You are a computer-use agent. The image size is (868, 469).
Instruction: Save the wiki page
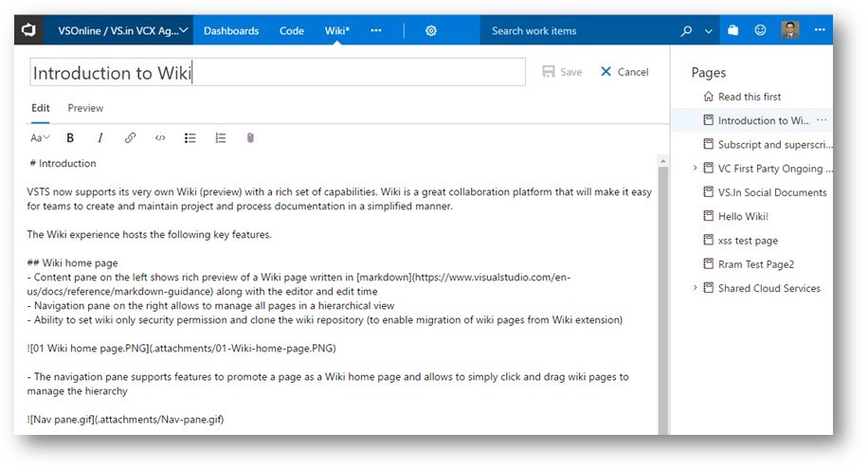point(562,72)
